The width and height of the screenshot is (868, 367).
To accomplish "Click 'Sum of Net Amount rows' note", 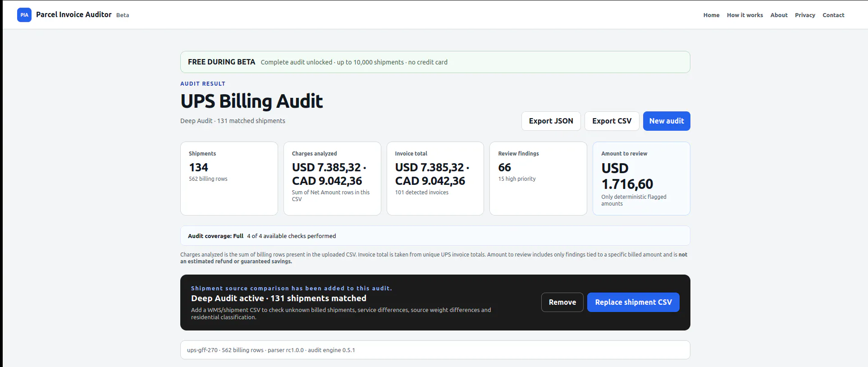I will click(330, 196).
